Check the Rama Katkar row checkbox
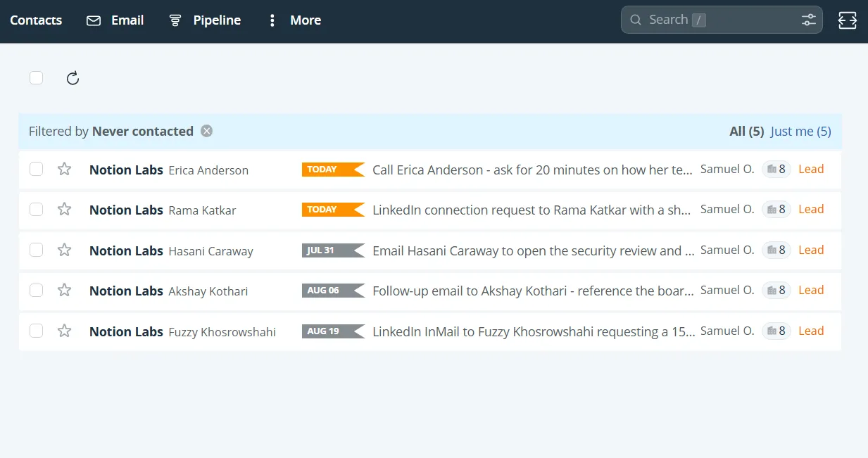 36,209
